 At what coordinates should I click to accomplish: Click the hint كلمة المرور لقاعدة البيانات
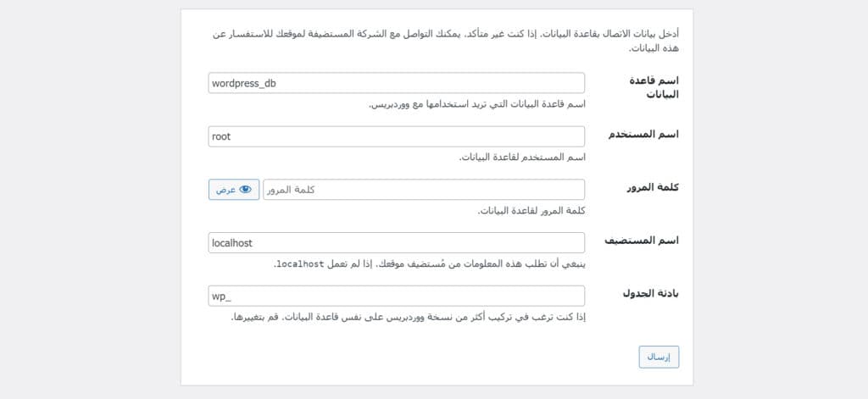531,211
